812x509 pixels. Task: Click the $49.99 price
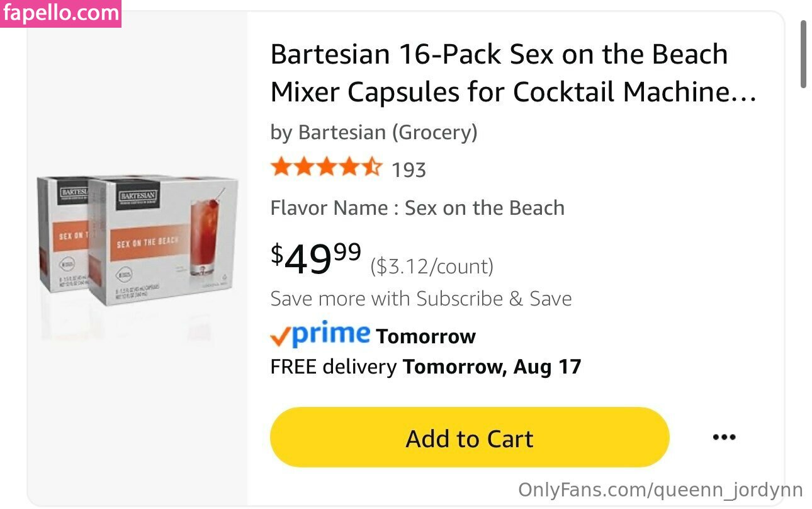(316, 259)
